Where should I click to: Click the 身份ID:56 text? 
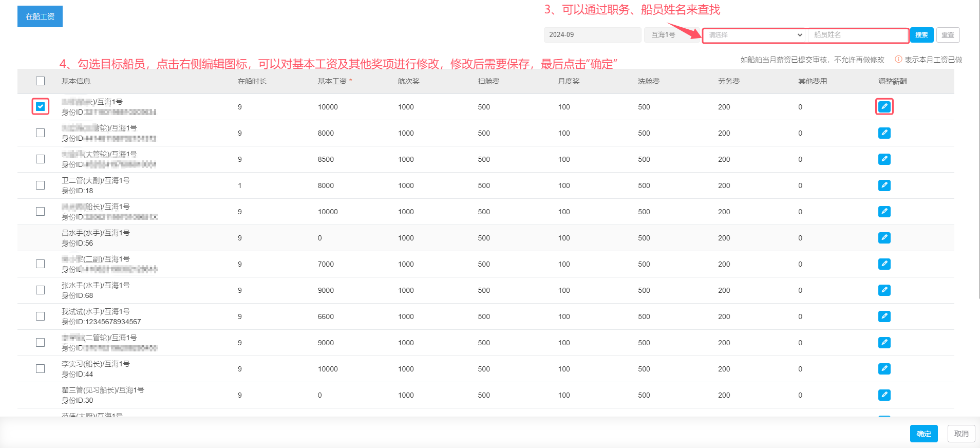click(77, 243)
